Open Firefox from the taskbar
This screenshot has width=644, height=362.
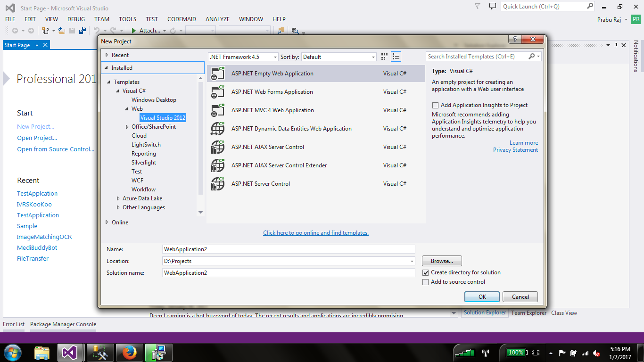128,353
